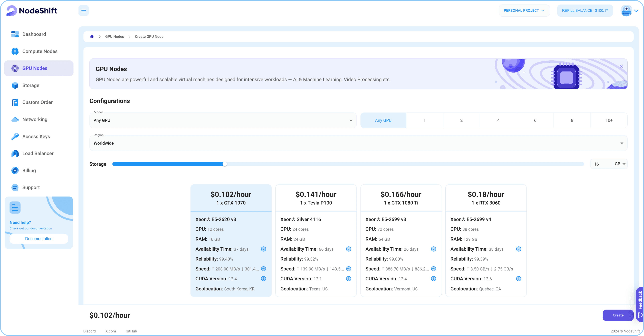Click the Storage sidebar icon
Image resolution: width=644 pixels, height=336 pixels.
tap(15, 85)
